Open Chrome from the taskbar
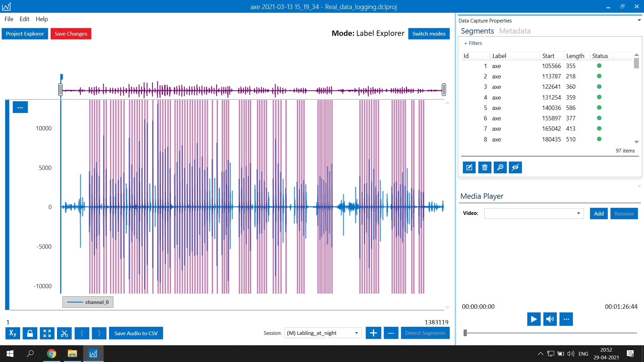The height and width of the screenshot is (362, 644). tap(52, 354)
